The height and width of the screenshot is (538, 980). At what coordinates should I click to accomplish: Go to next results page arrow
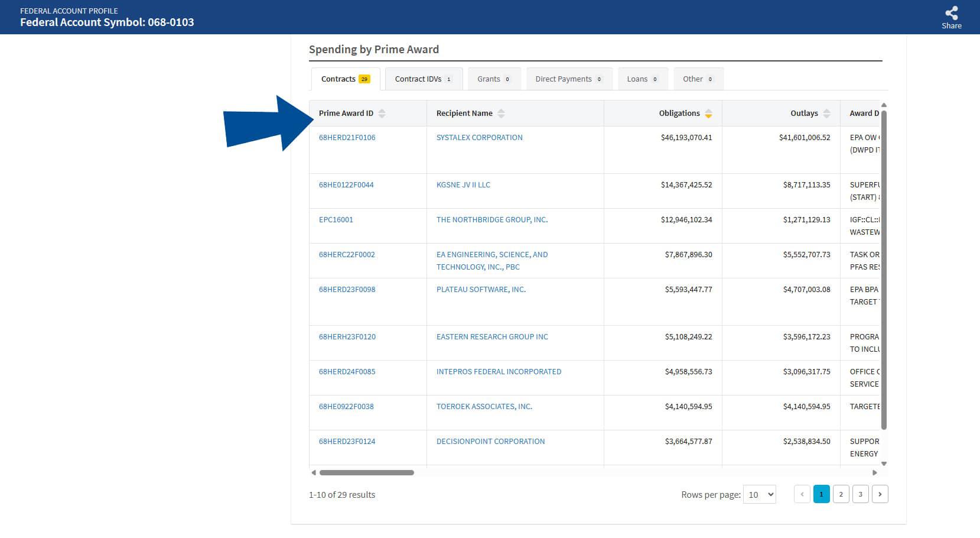[x=880, y=494]
